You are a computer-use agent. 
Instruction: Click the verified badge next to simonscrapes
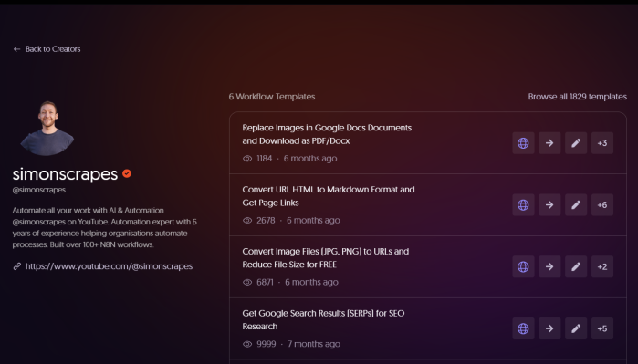[x=127, y=173]
